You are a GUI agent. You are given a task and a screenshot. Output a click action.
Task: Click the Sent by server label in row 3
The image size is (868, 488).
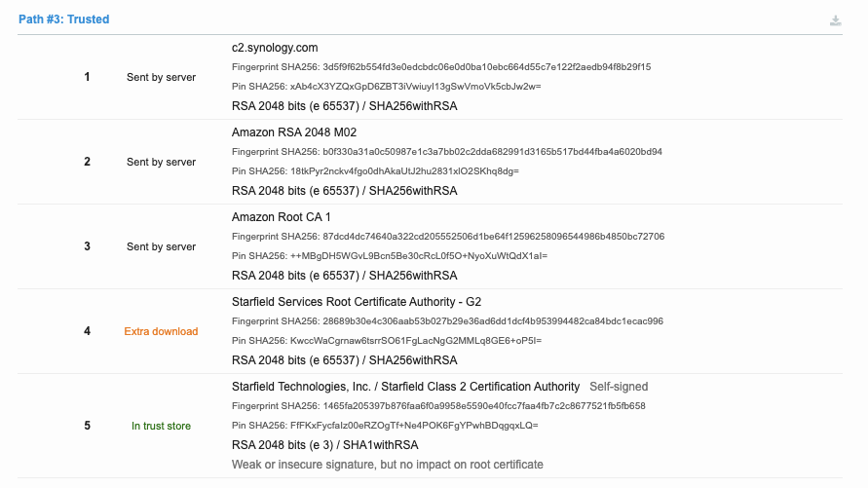click(161, 246)
